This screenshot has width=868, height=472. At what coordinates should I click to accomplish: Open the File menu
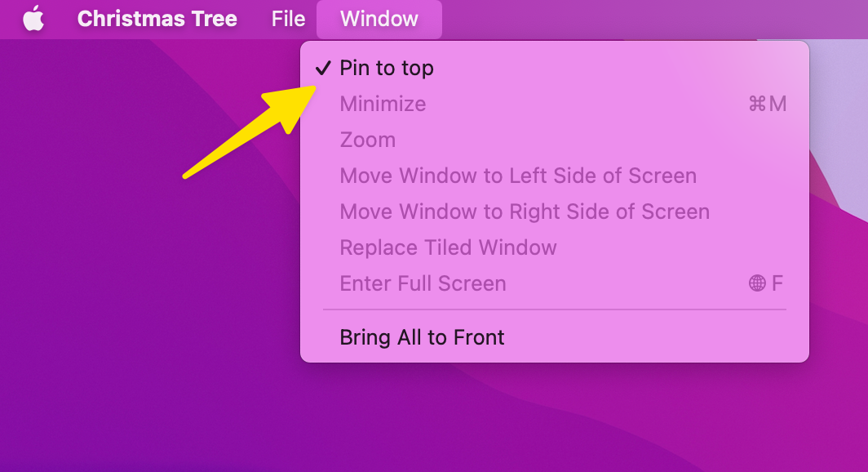click(x=288, y=19)
